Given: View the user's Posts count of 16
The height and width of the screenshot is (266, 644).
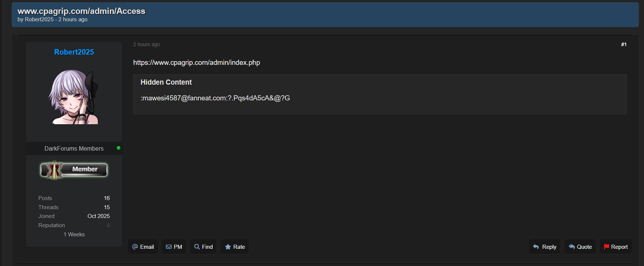Looking at the screenshot, I should click(107, 198).
